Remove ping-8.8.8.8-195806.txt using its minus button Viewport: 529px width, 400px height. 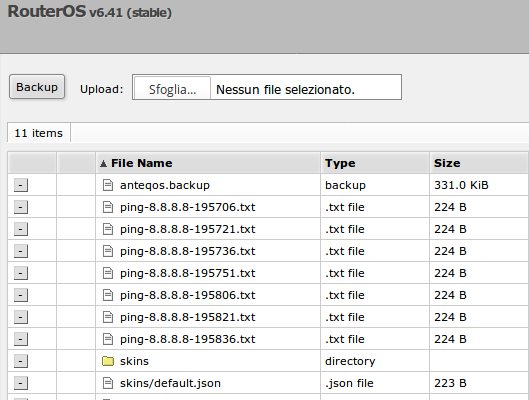21,295
